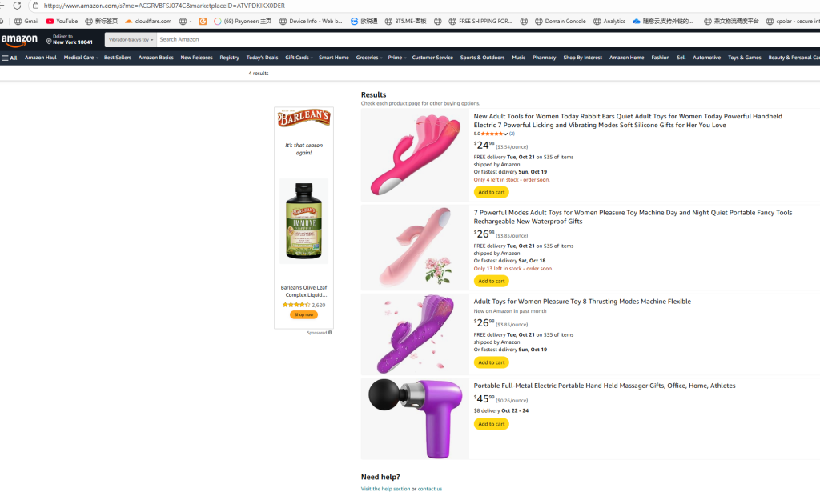Click the Shop now ad button
The height and width of the screenshot is (504, 820).
(303, 314)
